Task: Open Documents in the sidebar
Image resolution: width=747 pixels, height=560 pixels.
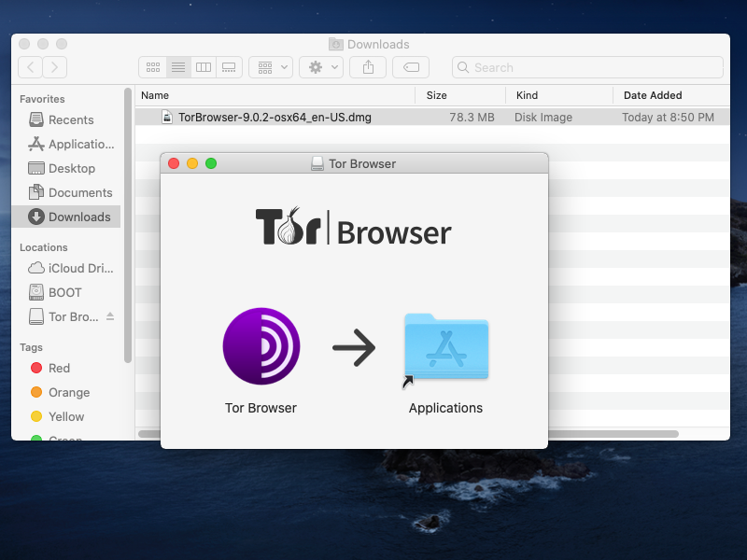Action: pos(80,192)
